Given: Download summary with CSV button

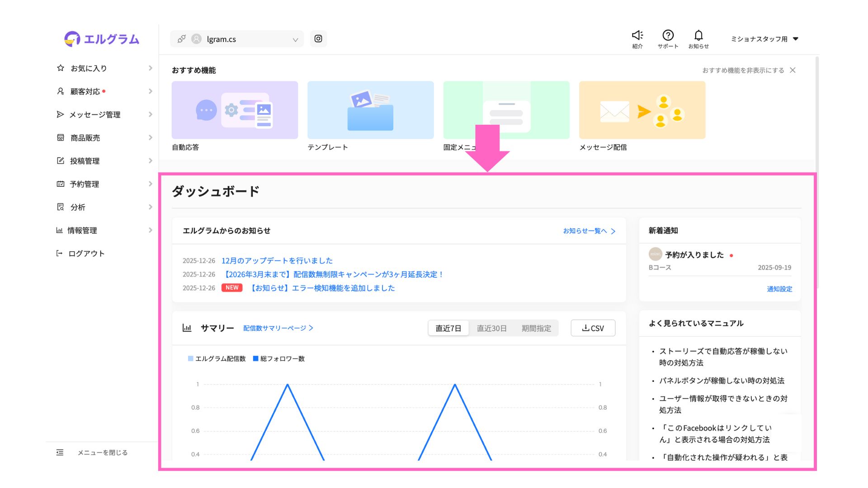Looking at the screenshot, I should [593, 328].
